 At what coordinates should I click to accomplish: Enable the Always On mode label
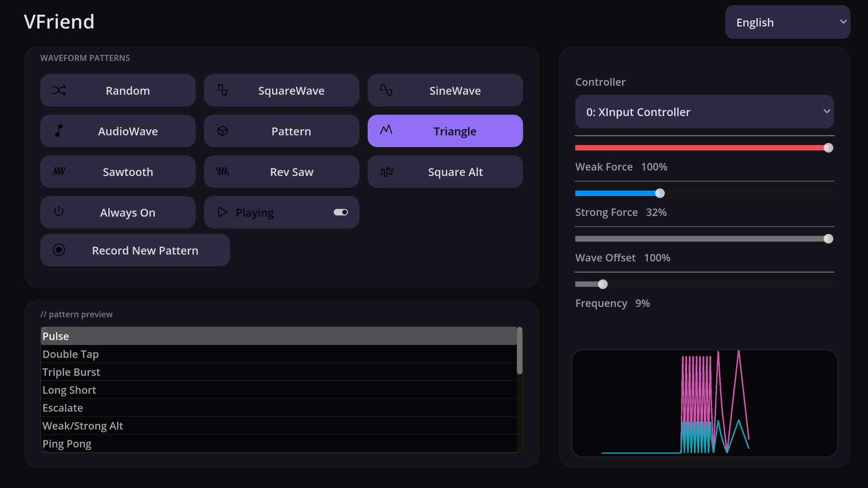127,213
